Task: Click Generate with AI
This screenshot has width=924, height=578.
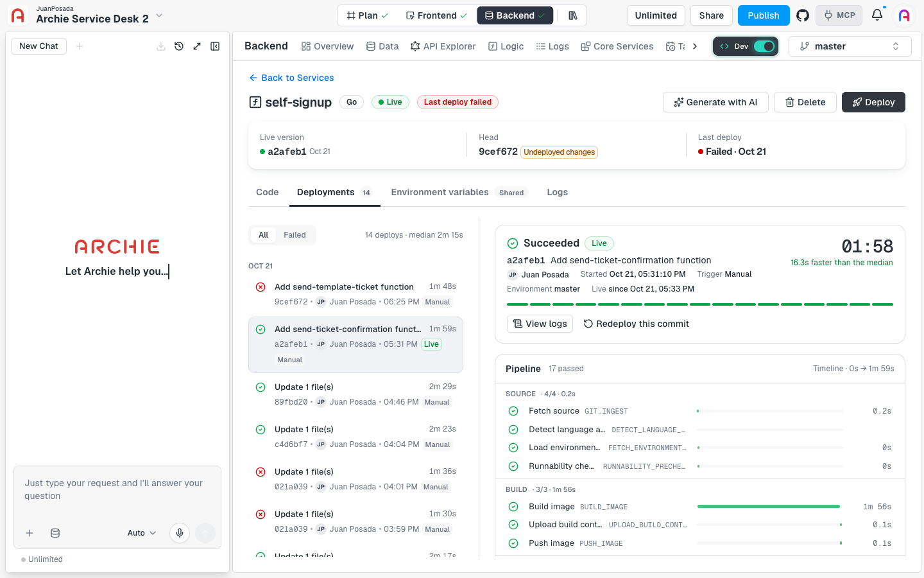Action: tap(715, 102)
